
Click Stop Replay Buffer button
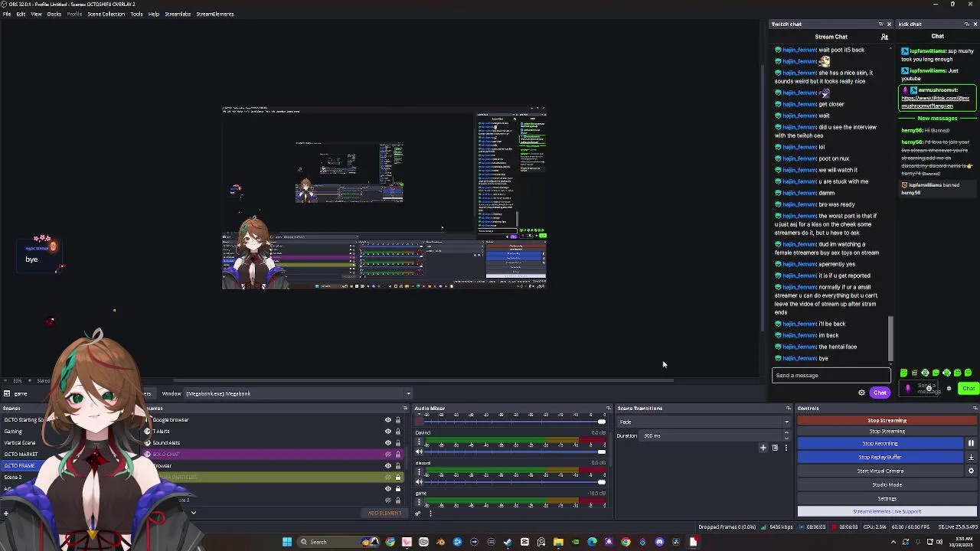(x=880, y=457)
